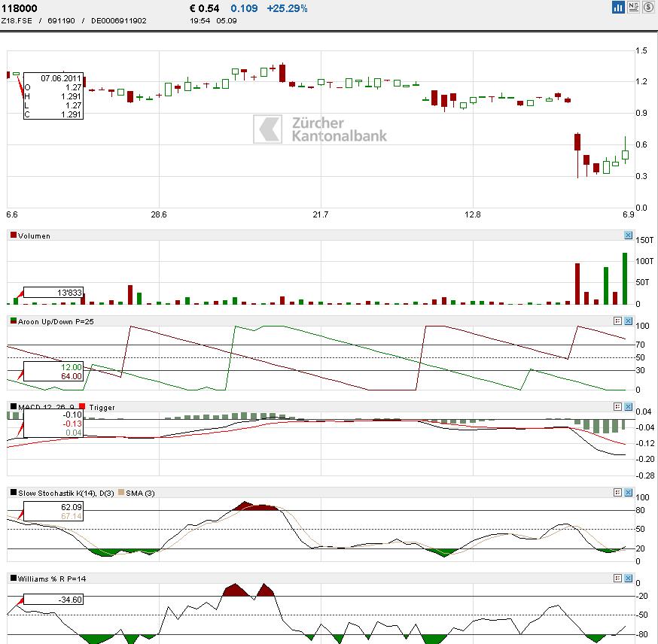
Task: Close the Slow Stochastik panel
Action: click(x=628, y=492)
